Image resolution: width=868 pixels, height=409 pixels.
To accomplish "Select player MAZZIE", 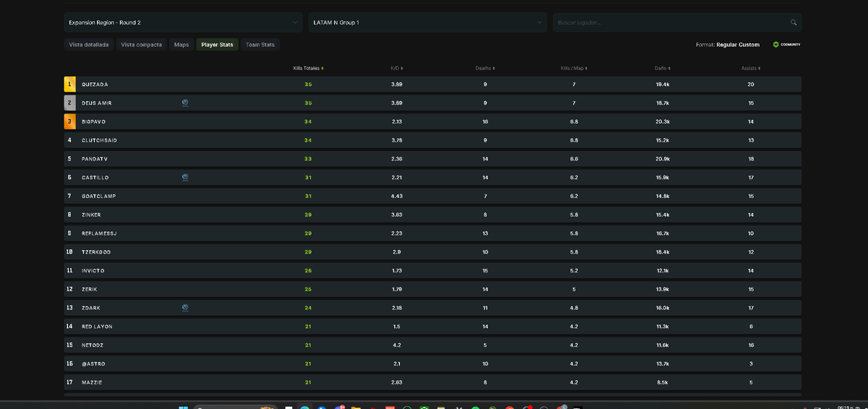I will (x=92, y=382).
